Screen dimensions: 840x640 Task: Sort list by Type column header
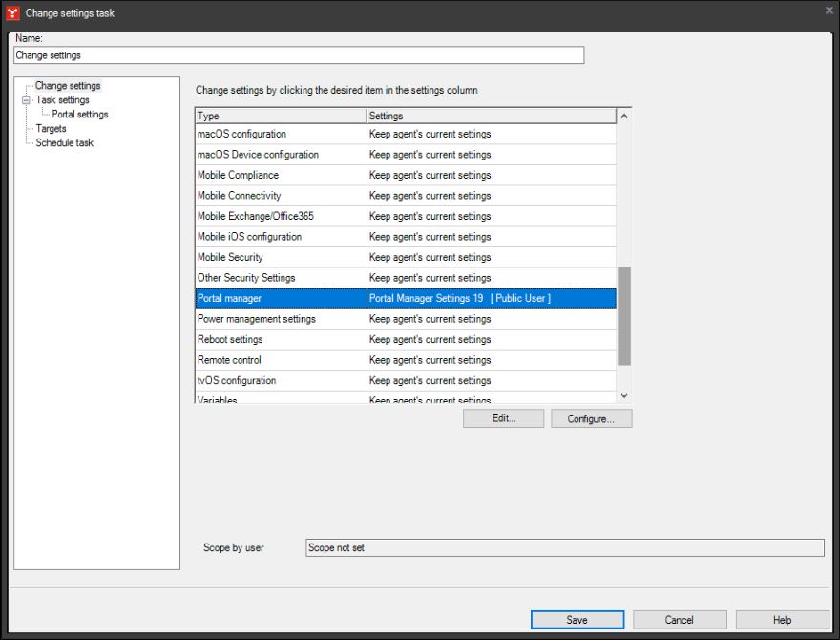pyautogui.click(x=281, y=116)
